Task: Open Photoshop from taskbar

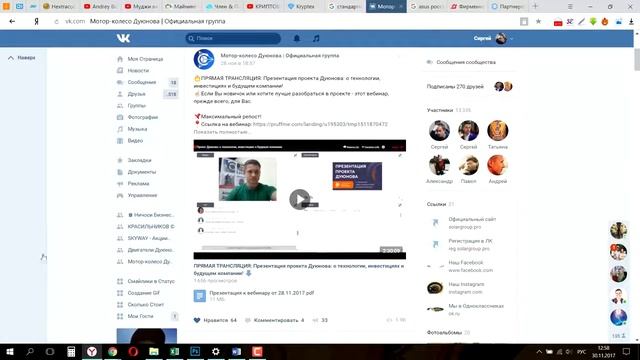Action: point(195,351)
